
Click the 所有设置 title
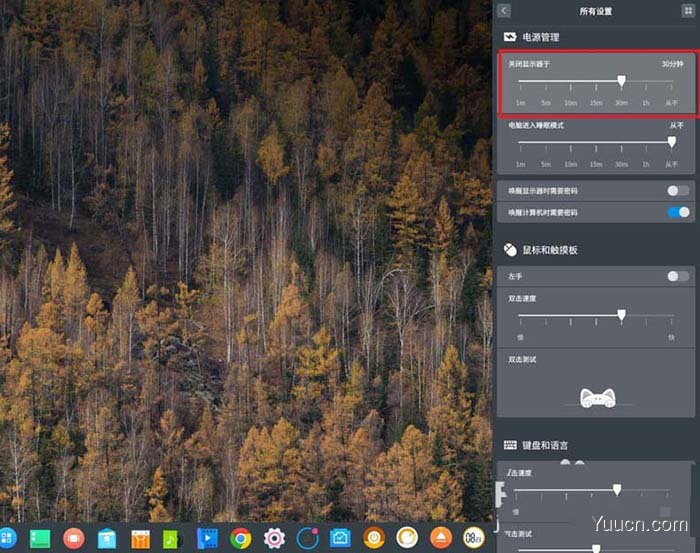(x=596, y=11)
